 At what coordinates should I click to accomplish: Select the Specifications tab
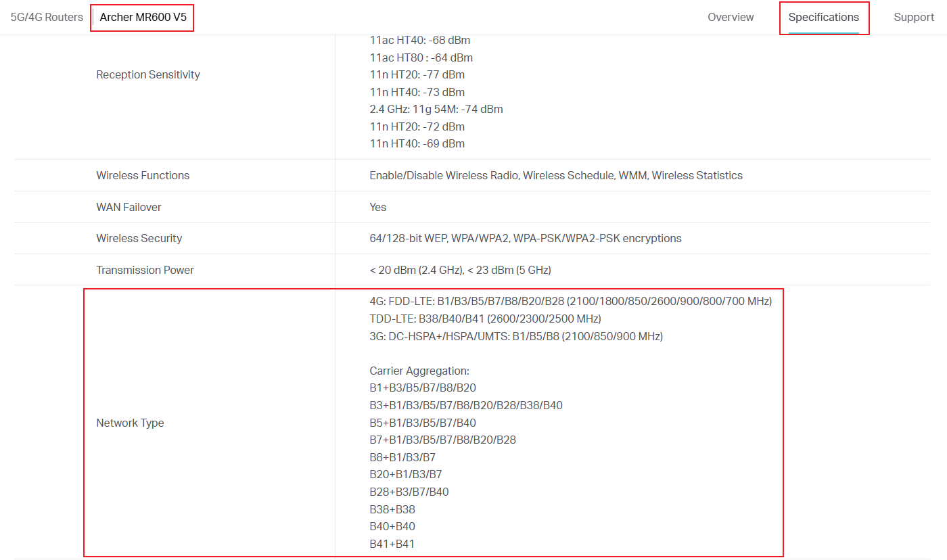point(823,17)
